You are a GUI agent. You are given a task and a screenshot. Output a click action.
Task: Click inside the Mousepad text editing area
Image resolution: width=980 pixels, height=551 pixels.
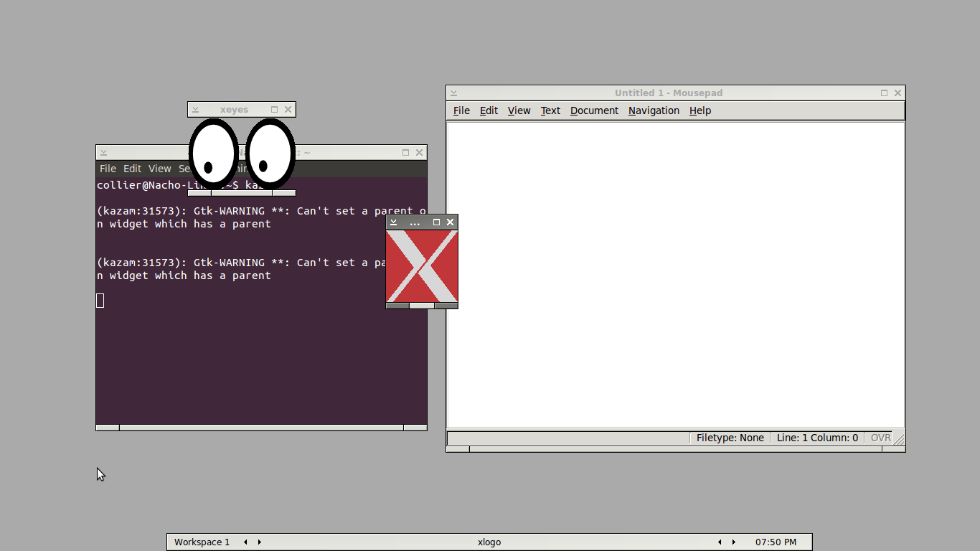click(x=674, y=273)
